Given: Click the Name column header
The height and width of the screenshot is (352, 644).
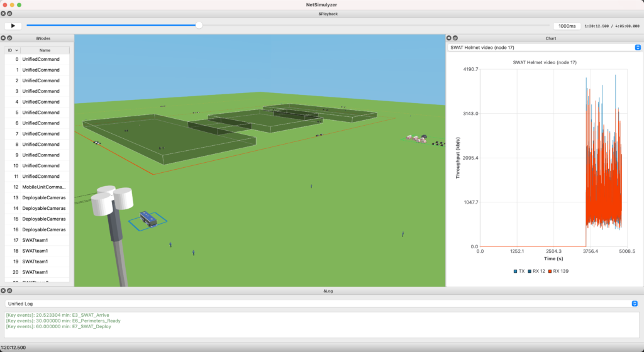Looking at the screenshot, I should coord(45,50).
